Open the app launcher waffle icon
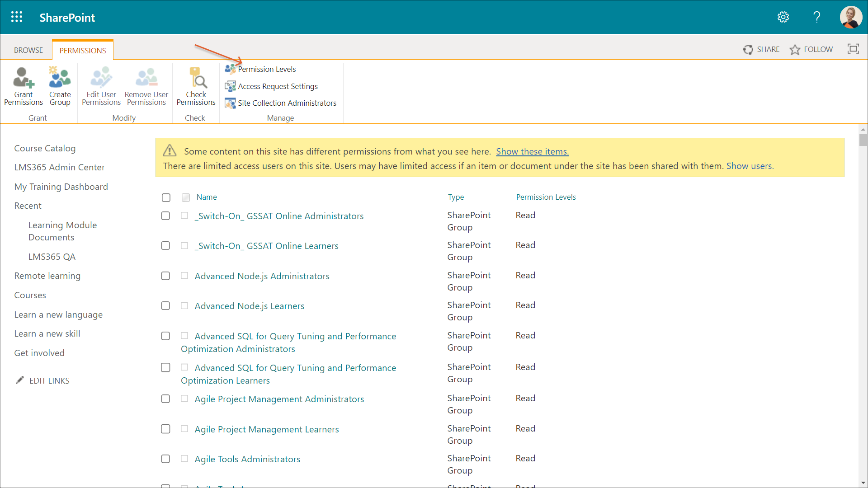The height and width of the screenshot is (488, 868). (x=17, y=17)
